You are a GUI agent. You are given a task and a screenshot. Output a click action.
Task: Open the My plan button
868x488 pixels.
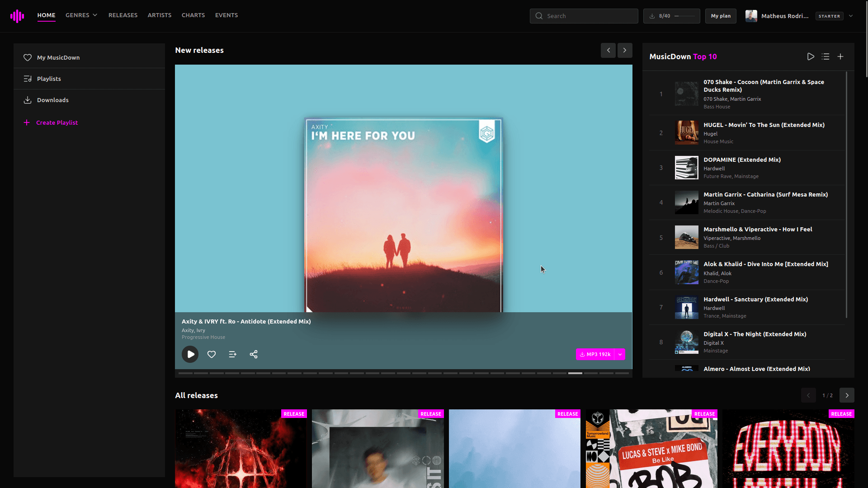coord(721,16)
